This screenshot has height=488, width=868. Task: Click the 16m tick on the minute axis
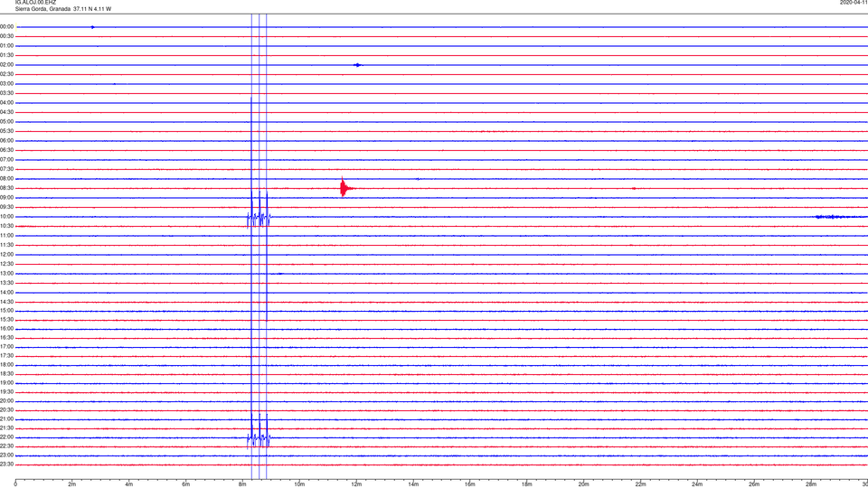click(470, 484)
